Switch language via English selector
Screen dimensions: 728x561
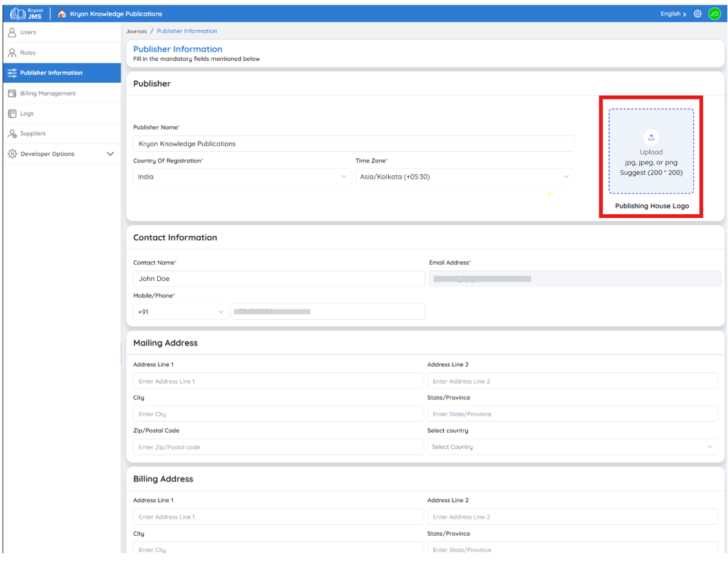point(673,14)
